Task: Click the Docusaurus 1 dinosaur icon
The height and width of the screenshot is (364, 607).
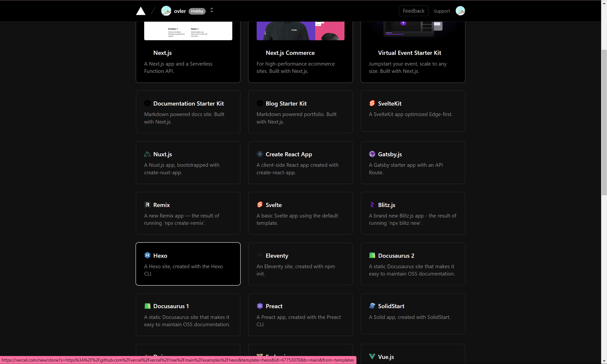Action: point(147,306)
